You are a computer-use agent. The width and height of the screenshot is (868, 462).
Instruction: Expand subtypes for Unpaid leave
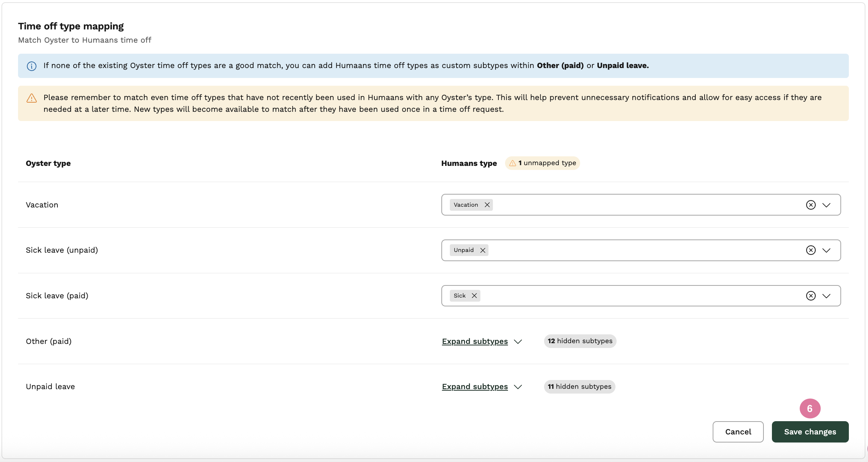[475, 387]
